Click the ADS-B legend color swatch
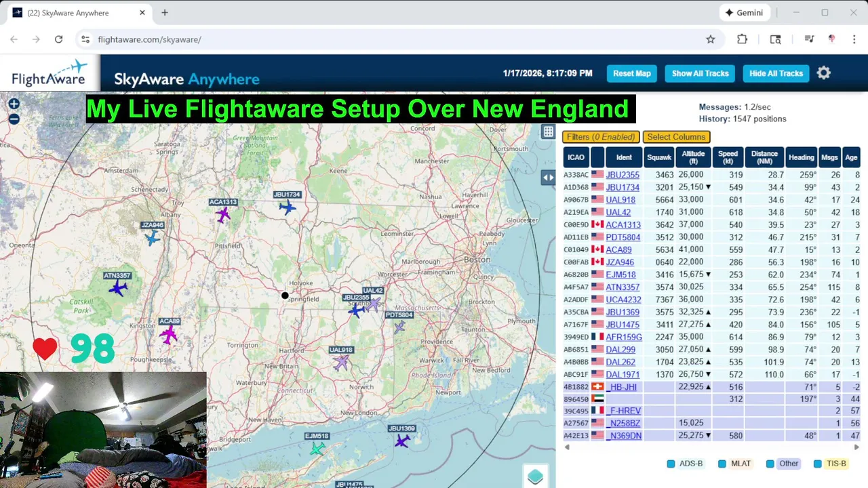 pos(671,464)
